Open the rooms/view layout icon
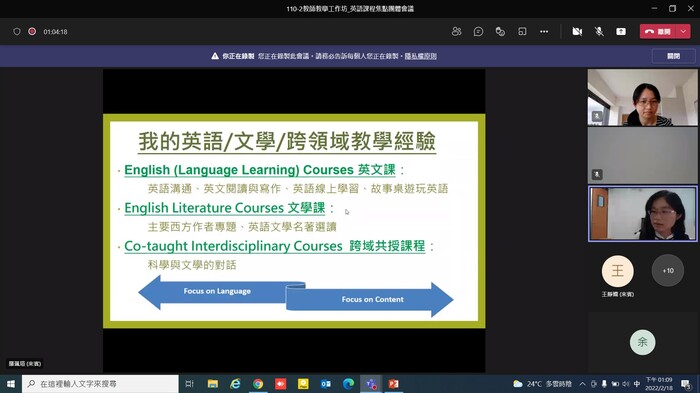The height and width of the screenshot is (393, 700). pyautogui.click(x=522, y=32)
